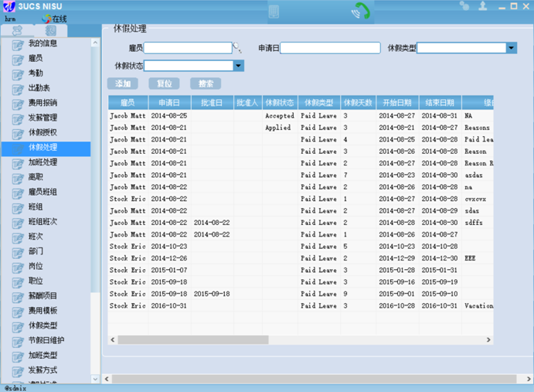Sort by 开始日期 column header

point(397,103)
